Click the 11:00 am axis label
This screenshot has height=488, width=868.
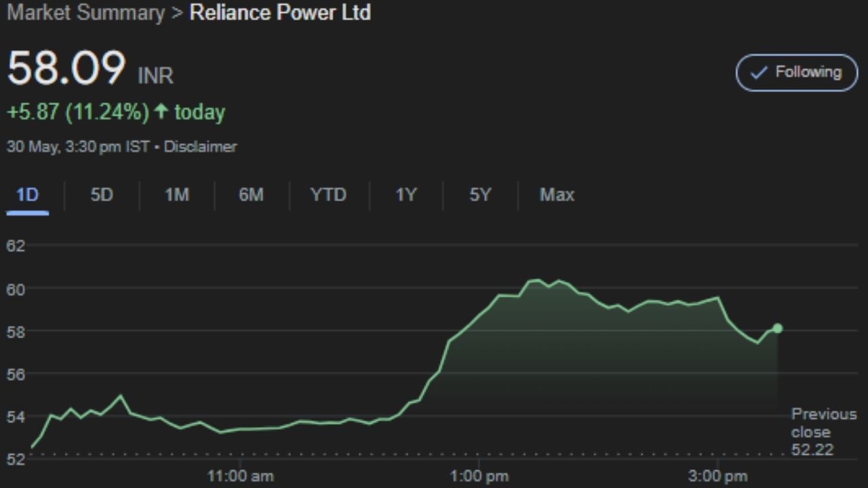coord(240,476)
